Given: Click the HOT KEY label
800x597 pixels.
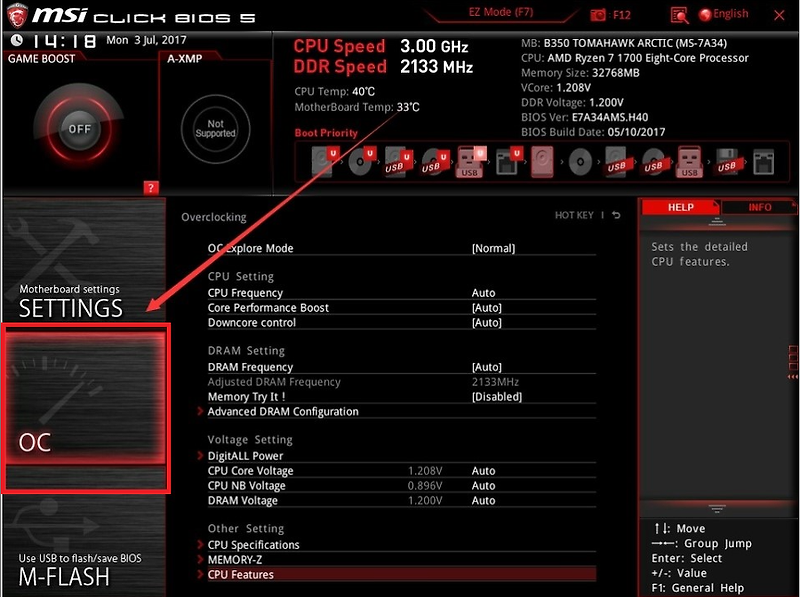Looking at the screenshot, I should pos(574,215).
